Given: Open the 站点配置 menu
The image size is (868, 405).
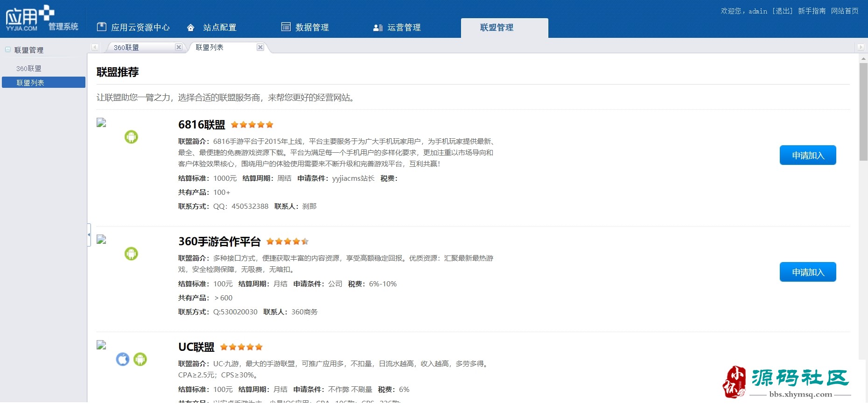Looking at the screenshot, I should click(x=211, y=28).
